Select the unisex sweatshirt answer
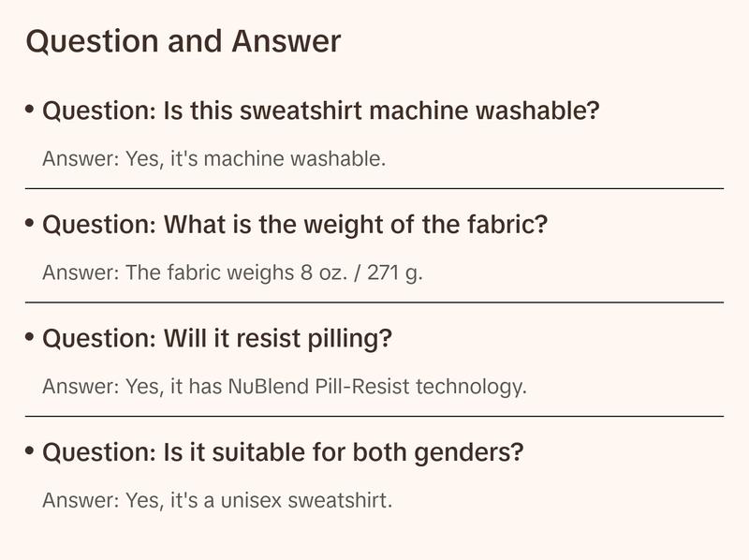The height and width of the screenshot is (560, 749). coord(217,500)
